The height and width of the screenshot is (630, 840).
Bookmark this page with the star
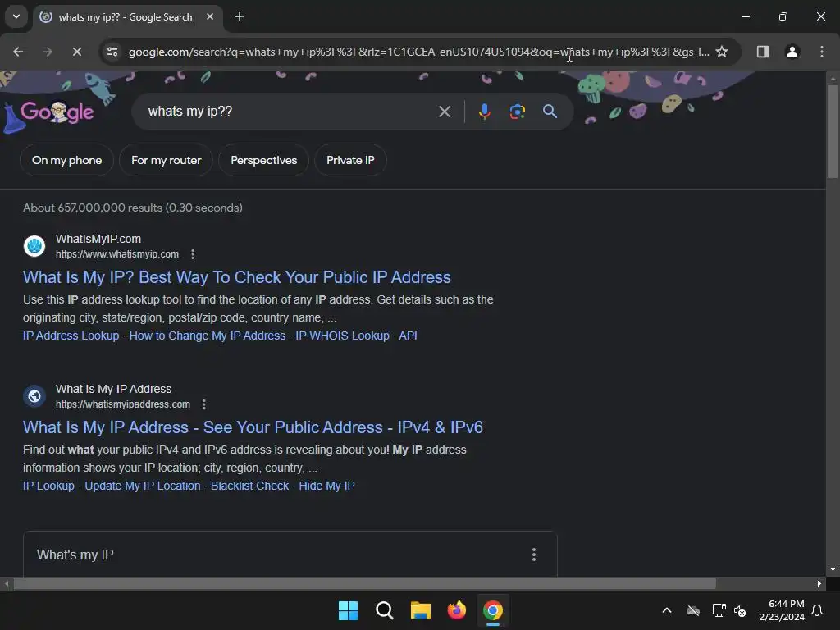722,52
